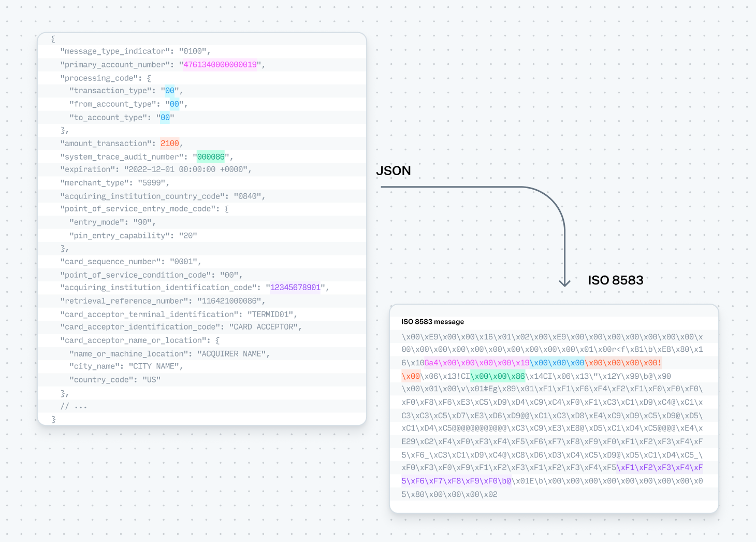Screen dimensions: 756x542
Task: Click the purple highlighted value 12345678901
Action: coord(295,288)
